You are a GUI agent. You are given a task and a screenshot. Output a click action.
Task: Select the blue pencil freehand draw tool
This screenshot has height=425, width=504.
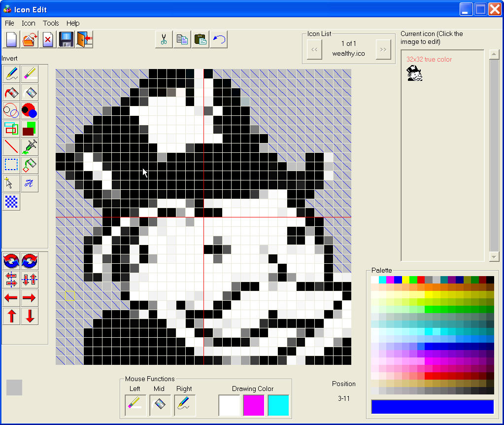point(11,73)
